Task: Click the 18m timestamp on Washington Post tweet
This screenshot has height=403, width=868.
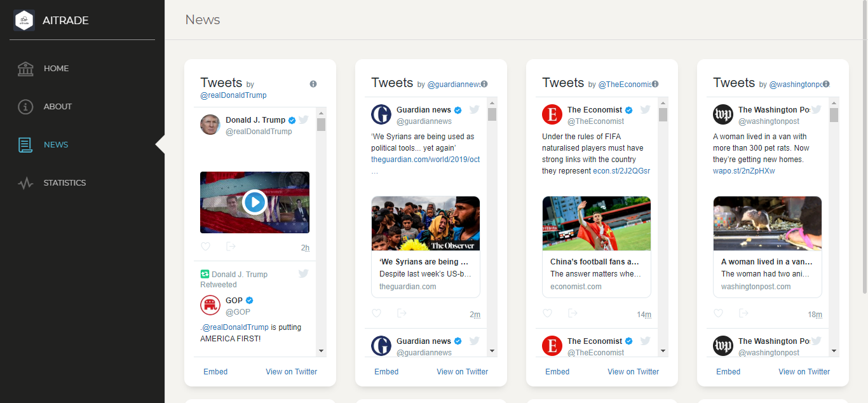Action: pyautogui.click(x=815, y=315)
